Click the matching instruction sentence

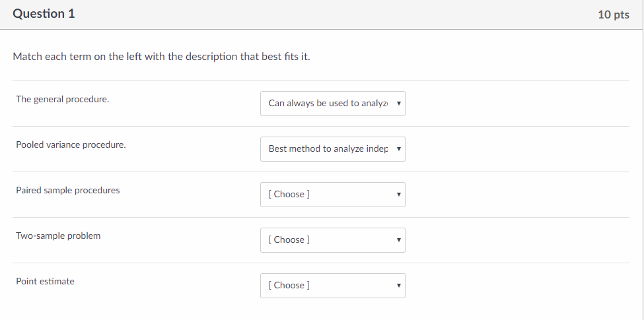(161, 57)
